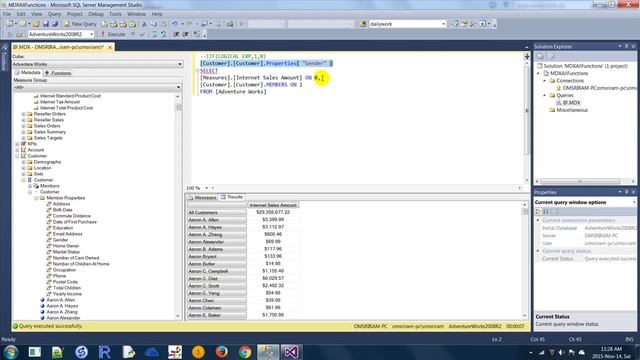Switch to the Metadata tab
This screenshot has height=360, width=640.
(x=27, y=73)
